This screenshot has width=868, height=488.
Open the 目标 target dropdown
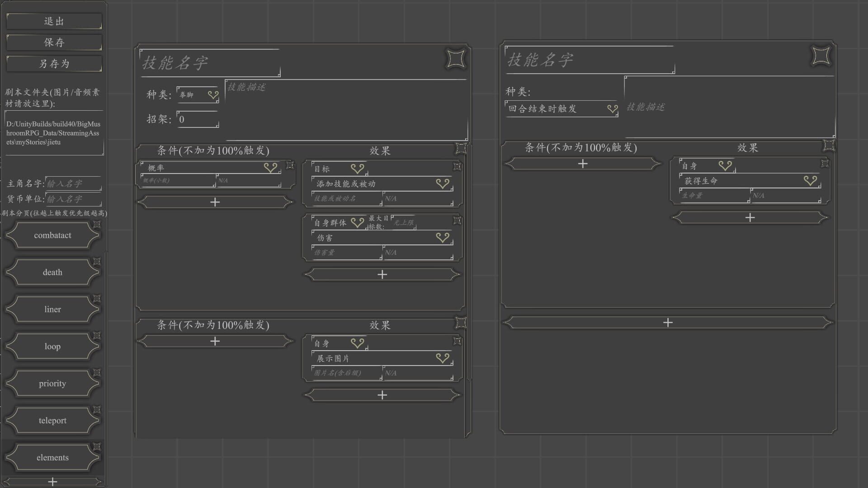point(340,169)
